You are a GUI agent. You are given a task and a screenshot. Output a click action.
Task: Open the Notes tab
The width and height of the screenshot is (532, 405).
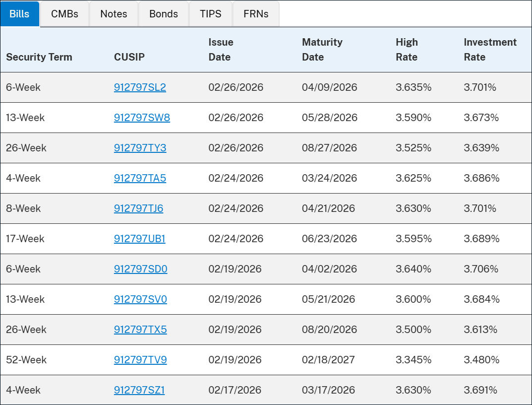[x=114, y=14]
